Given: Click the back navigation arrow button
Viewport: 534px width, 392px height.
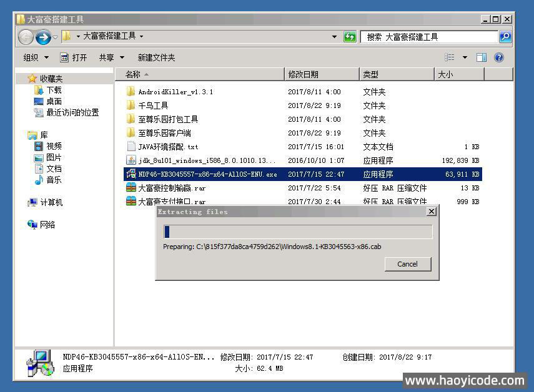Looking at the screenshot, I should point(26,37).
